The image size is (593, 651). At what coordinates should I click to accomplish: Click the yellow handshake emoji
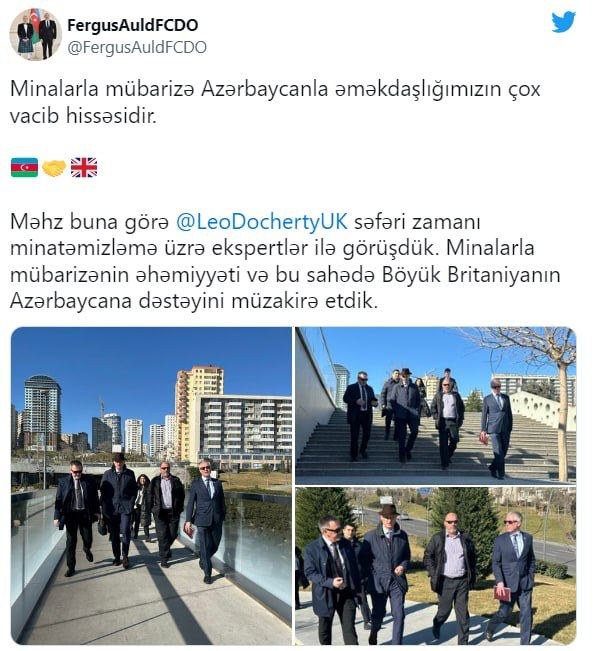[x=54, y=168]
